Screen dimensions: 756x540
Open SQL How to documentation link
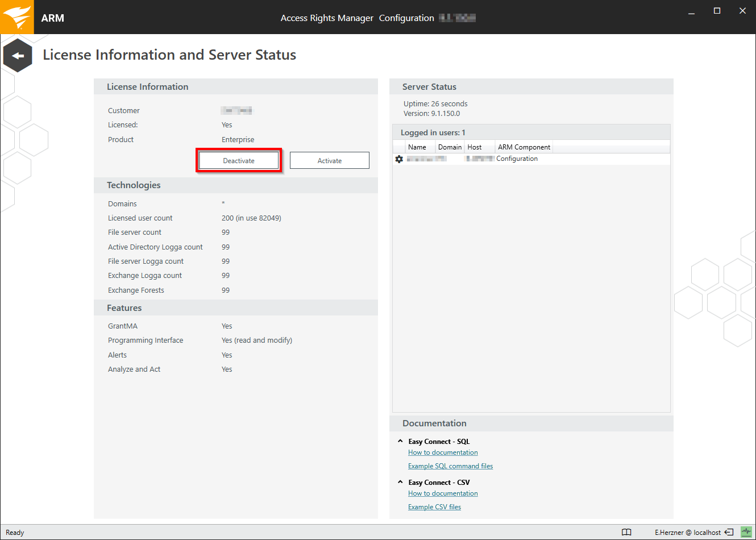(x=443, y=452)
